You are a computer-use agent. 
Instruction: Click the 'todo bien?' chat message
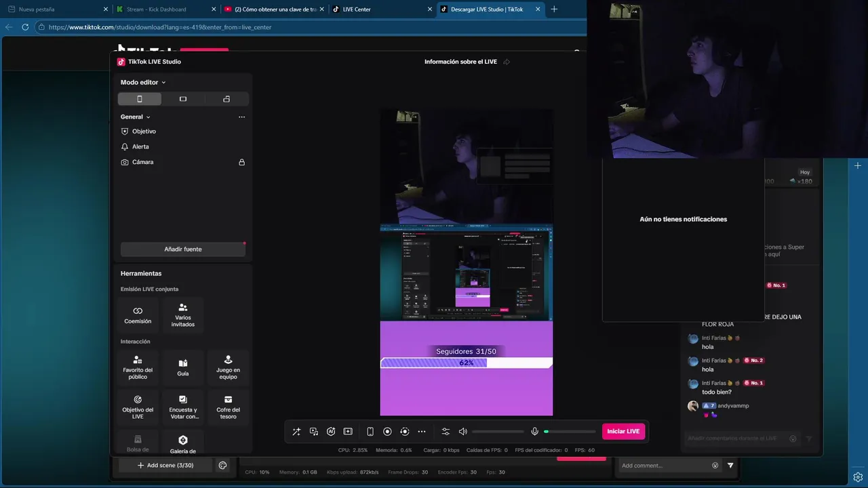click(717, 392)
